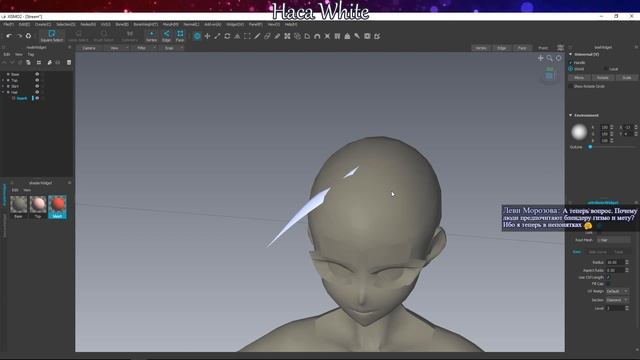Image resolution: width=640 pixels, height=360 pixels.
Task: Click the Symmetry toolbar icon
Action: click(129, 36)
